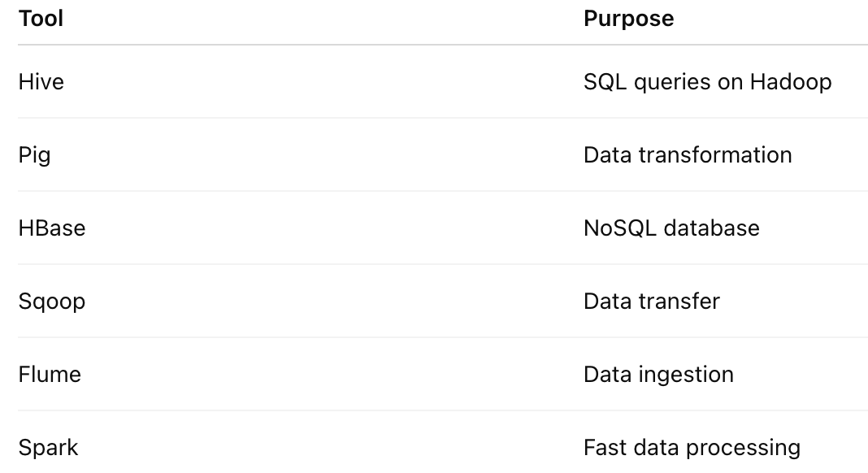Click the Tool column header
Viewport: 868px width, 473px height.
(x=41, y=18)
